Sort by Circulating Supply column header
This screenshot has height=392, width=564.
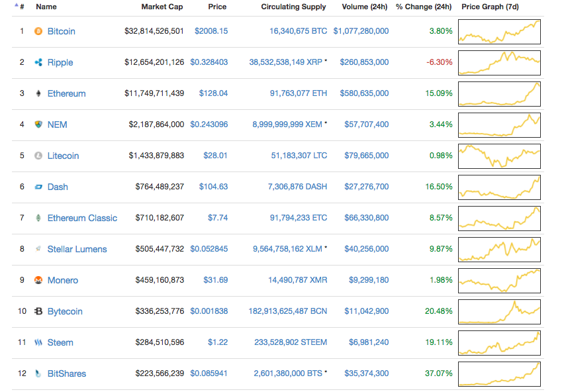pos(293,7)
